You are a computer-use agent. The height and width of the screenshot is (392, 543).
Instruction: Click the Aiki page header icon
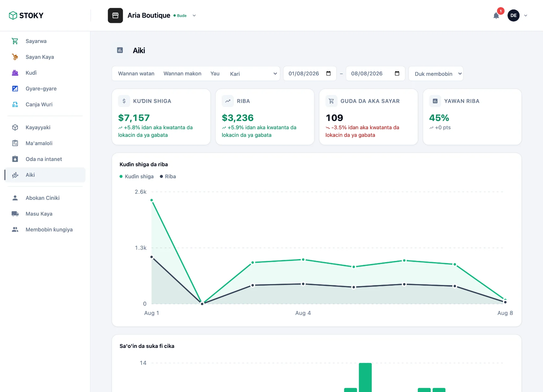(120, 50)
